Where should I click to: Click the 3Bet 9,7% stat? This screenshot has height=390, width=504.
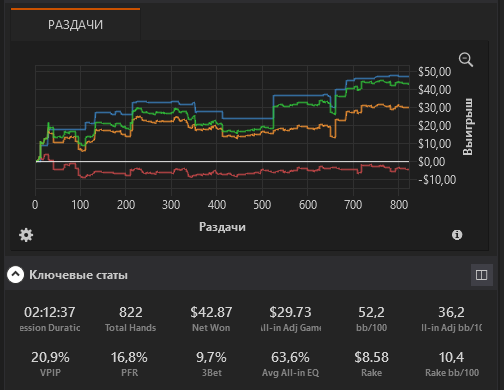[x=211, y=364]
